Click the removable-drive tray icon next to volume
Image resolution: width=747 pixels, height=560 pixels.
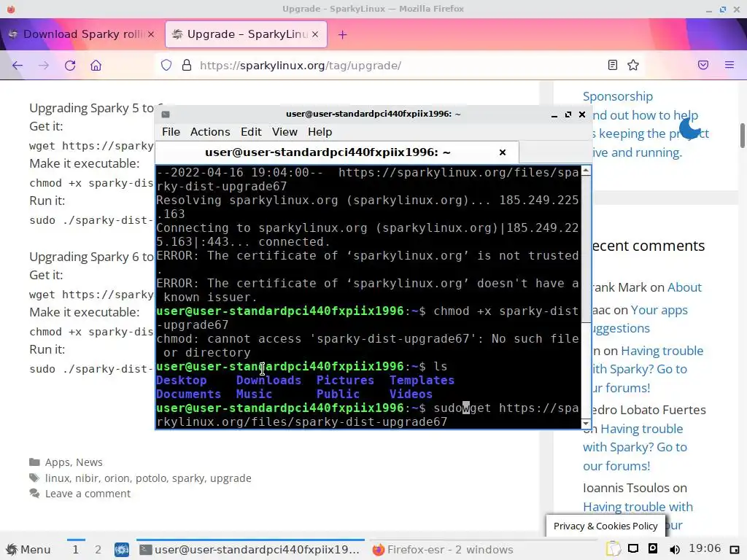point(653,548)
